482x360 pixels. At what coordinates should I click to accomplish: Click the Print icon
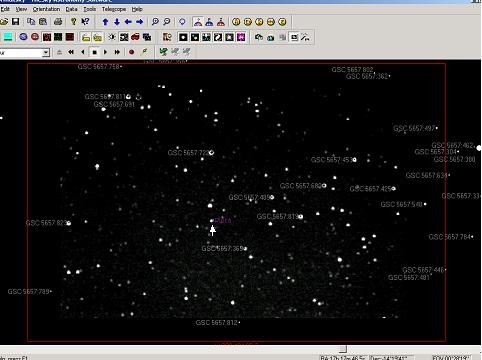coord(58,22)
